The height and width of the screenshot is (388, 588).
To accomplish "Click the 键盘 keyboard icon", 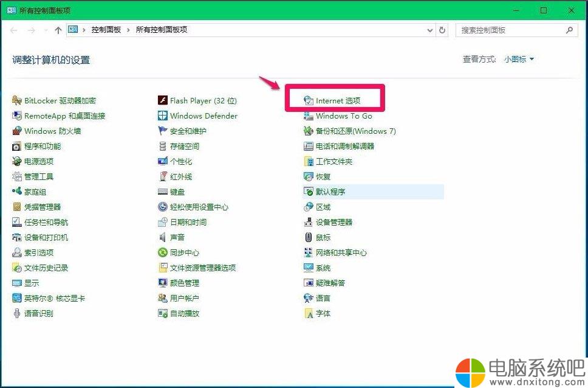I will pos(162,192).
